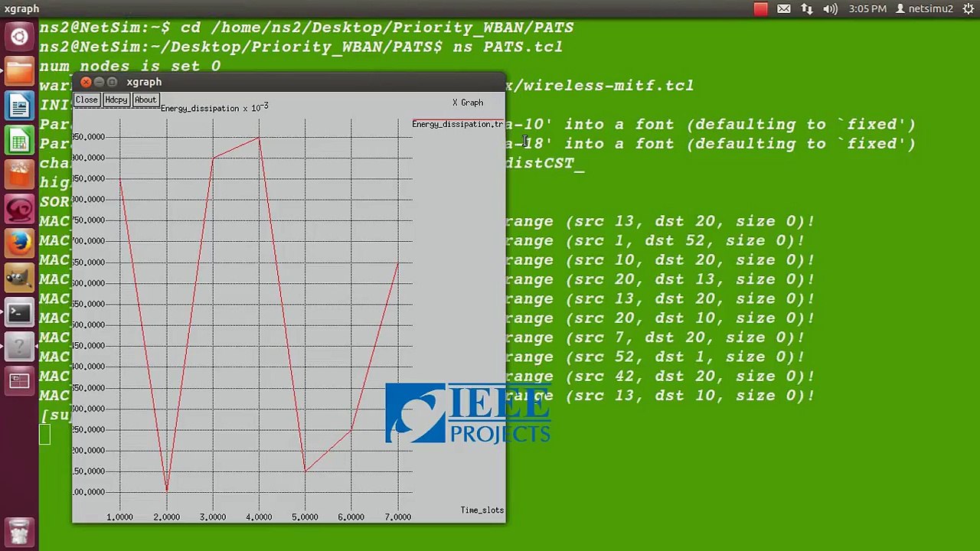
Task: Open the Trash at the dock bottom
Action: (x=20, y=531)
